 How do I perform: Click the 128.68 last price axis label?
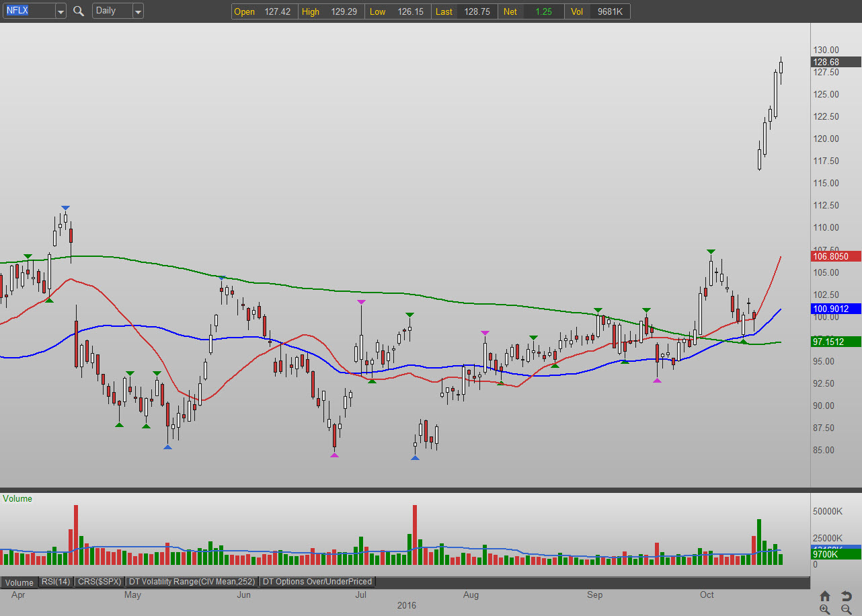tap(836, 62)
